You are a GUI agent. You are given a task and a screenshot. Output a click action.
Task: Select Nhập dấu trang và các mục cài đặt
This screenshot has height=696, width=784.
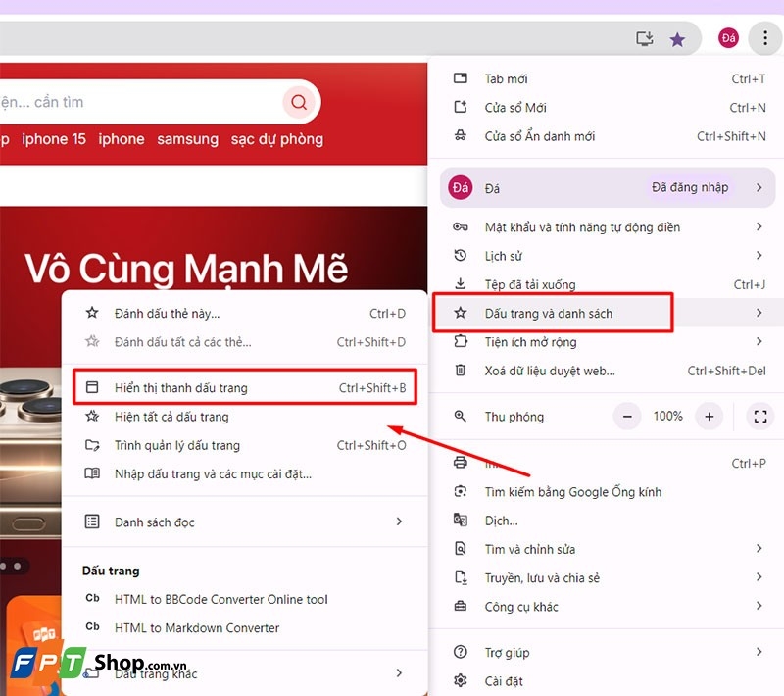pos(245,473)
